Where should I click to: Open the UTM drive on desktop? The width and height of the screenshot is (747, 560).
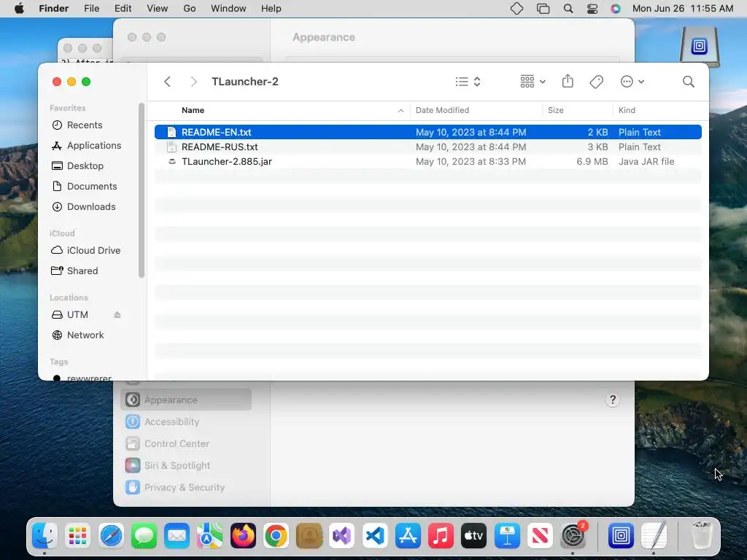pos(700,47)
